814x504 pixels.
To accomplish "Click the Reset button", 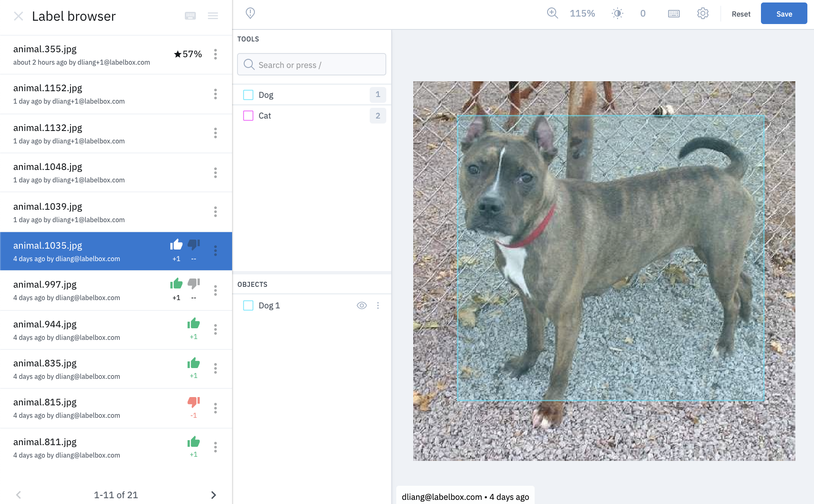I will [x=741, y=14].
